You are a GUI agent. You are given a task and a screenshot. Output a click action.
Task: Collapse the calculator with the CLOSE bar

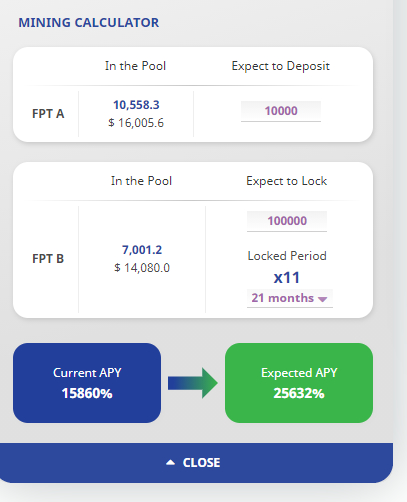pos(196,463)
